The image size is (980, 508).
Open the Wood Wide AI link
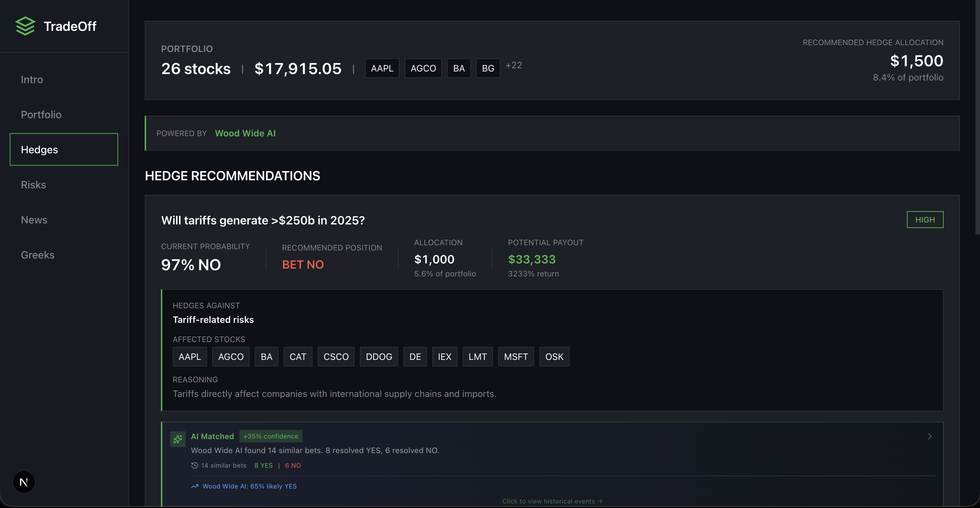point(245,133)
